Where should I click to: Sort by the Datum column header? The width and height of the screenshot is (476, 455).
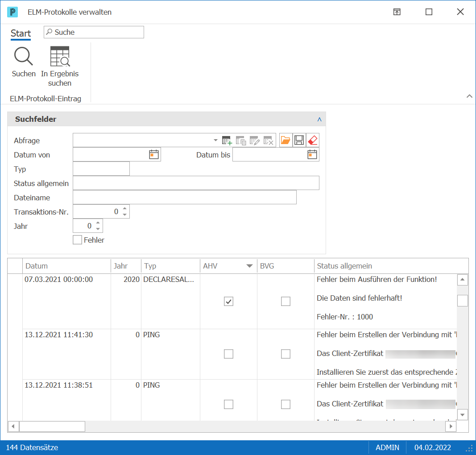[x=66, y=266]
